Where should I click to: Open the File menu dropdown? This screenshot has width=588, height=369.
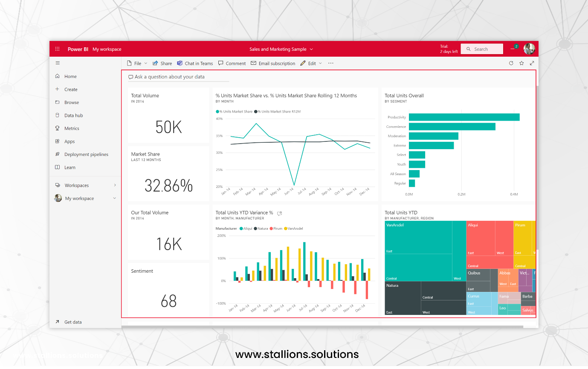(x=137, y=63)
